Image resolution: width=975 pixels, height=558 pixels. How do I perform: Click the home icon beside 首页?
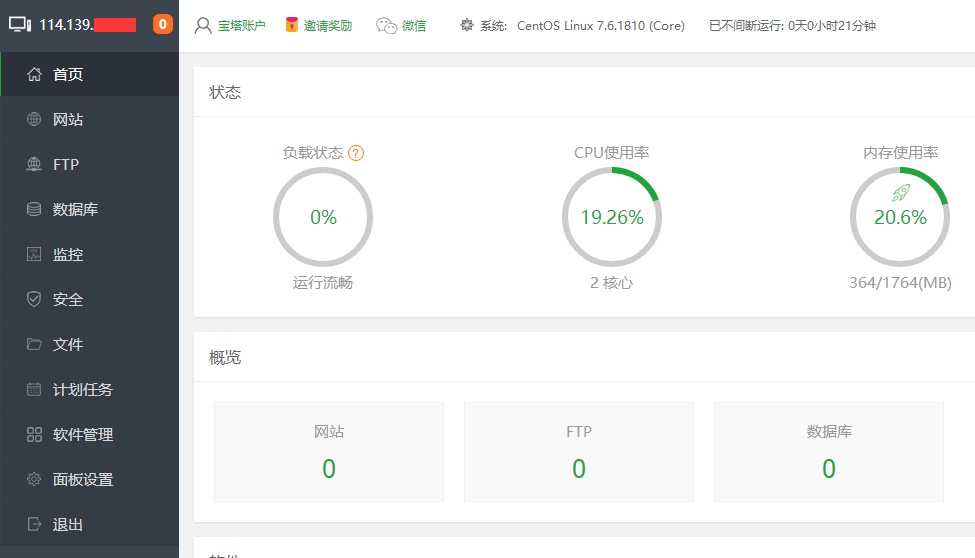coord(34,75)
